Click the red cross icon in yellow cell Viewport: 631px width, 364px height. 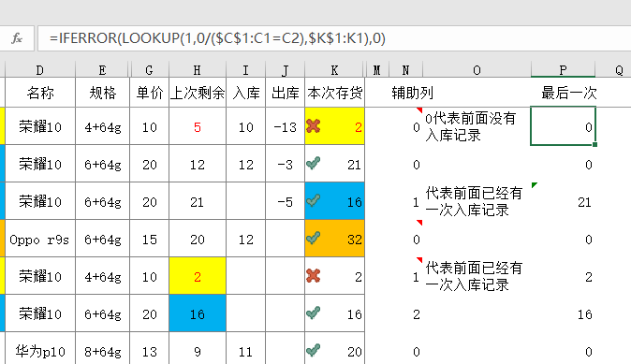click(x=313, y=126)
